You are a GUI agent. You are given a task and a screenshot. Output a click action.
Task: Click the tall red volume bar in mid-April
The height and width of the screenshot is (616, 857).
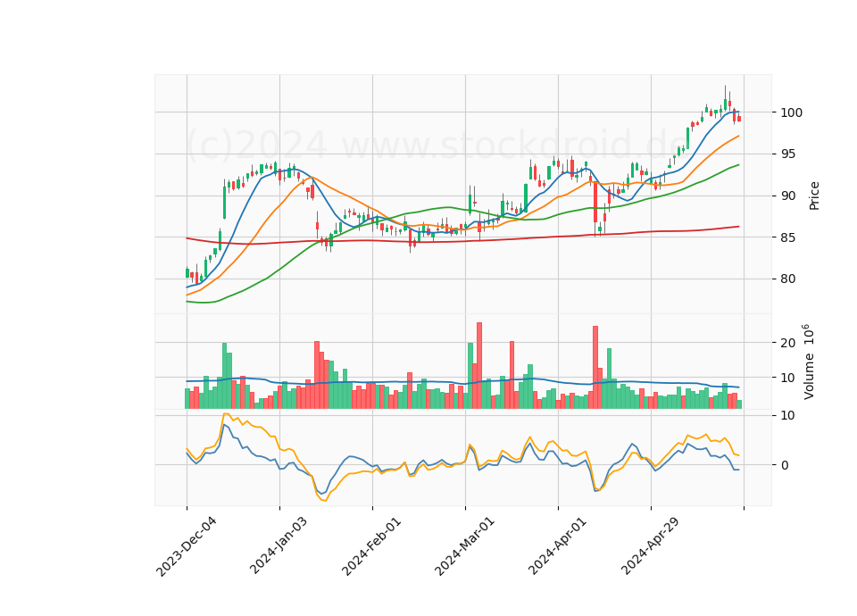595,367
